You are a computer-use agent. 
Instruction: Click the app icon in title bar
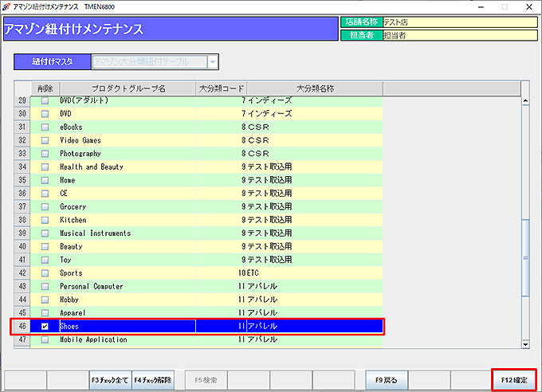tap(7, 6)
